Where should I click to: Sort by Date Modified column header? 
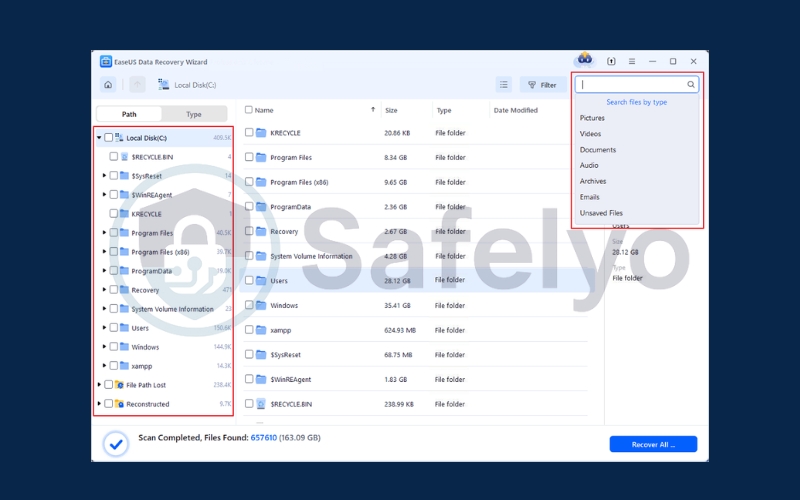pyautogui.click(x=516, y=110)
